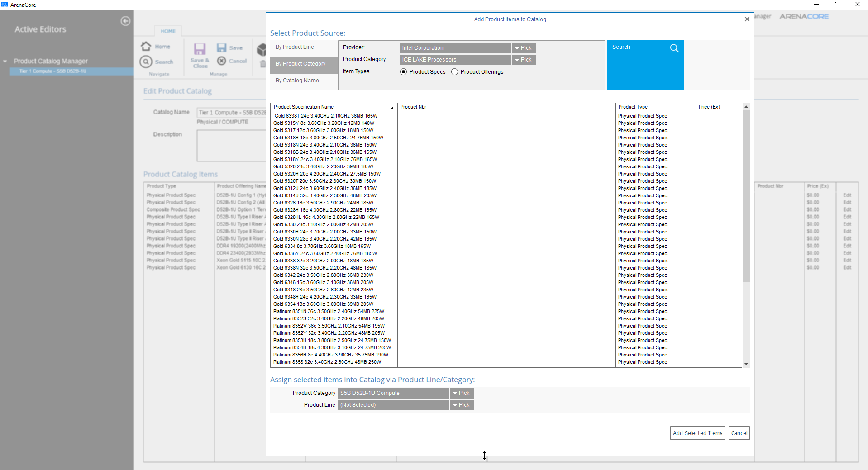868x470 pixels.
Task: Restore down the ArenaCore window
Action: pyautogui.click(x=837, y=5)
